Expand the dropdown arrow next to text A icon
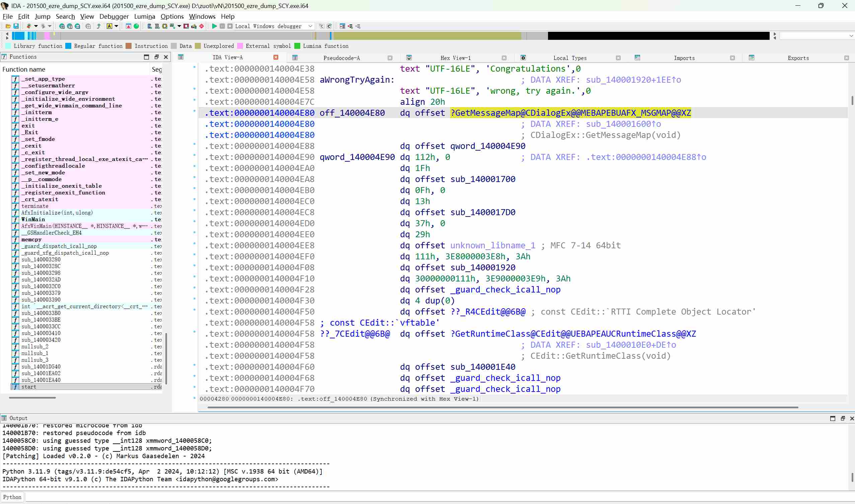The height and width of the screenshot is (504, 855). [116, 26]
